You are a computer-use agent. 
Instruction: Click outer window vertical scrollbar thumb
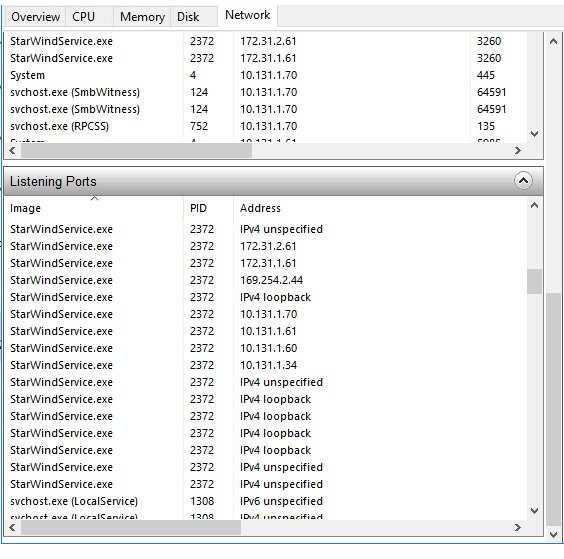[x=554, y=409]
